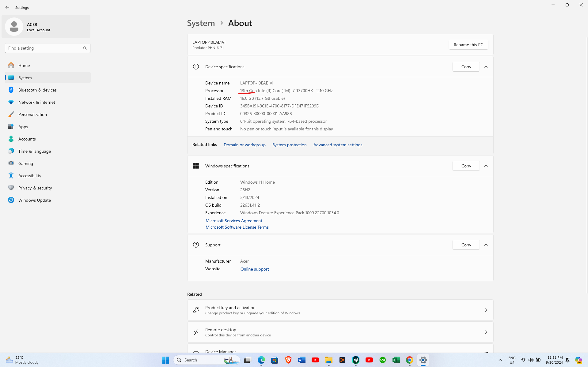Click the Windows logo beside Windows specifications
The width and height of the screenshot is (588, 367).
(196, 166)
